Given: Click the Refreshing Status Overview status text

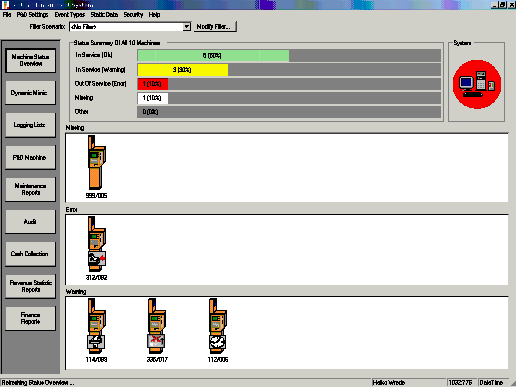Looking at the screenshot, I should coord(38,383).
